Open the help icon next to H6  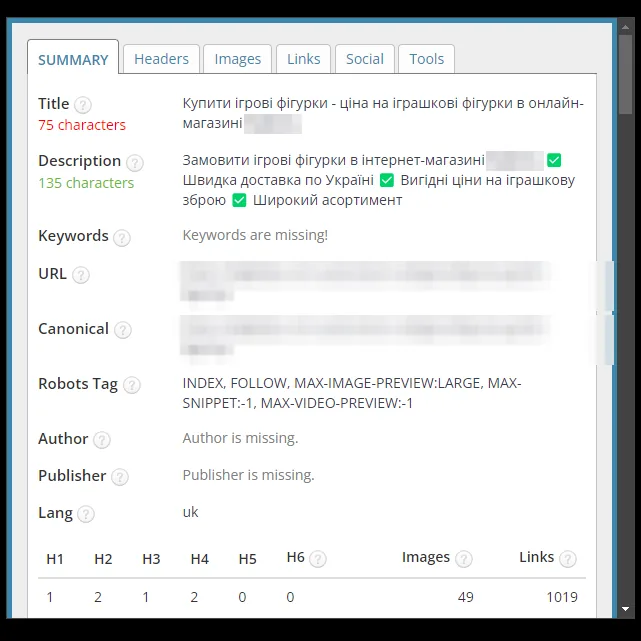coord(318,558)
